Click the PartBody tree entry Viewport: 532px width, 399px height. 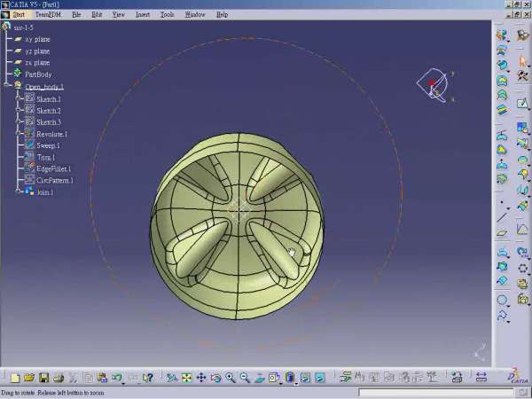(38, 74)
